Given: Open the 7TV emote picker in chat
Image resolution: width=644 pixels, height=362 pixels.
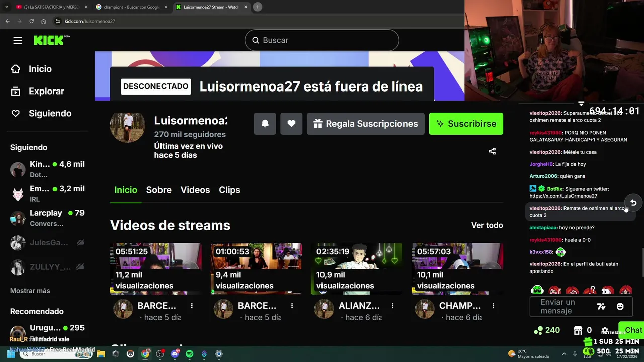Looking at the screenshot, I should coord(601,306).
